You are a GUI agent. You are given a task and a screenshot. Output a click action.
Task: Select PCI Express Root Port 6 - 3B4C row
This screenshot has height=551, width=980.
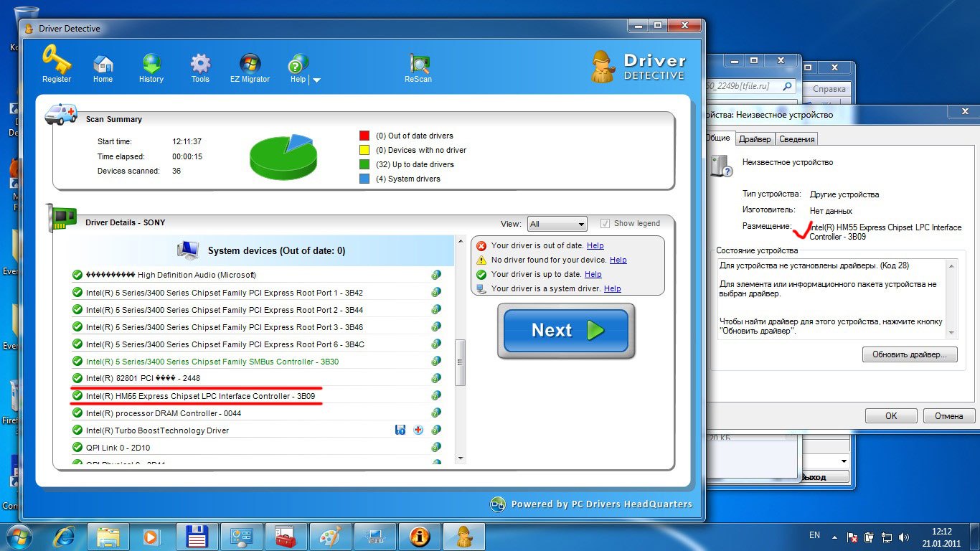[x=258, y=344]
